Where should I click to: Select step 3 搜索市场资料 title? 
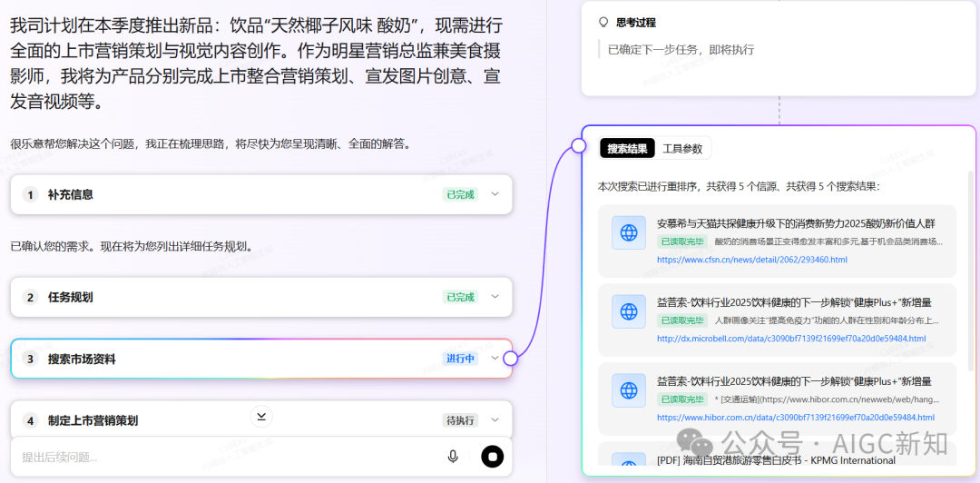coord(82,360)
